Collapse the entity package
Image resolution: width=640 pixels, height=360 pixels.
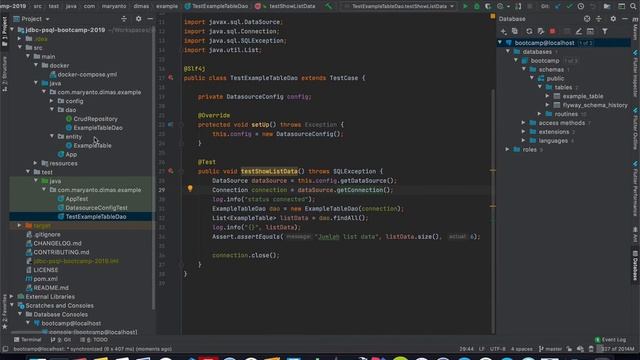(52, 137)
